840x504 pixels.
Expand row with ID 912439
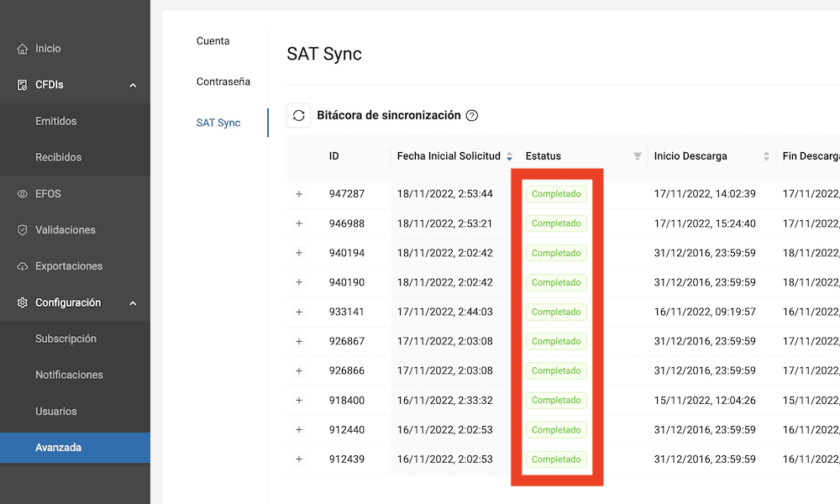click(x=299, y=459)
